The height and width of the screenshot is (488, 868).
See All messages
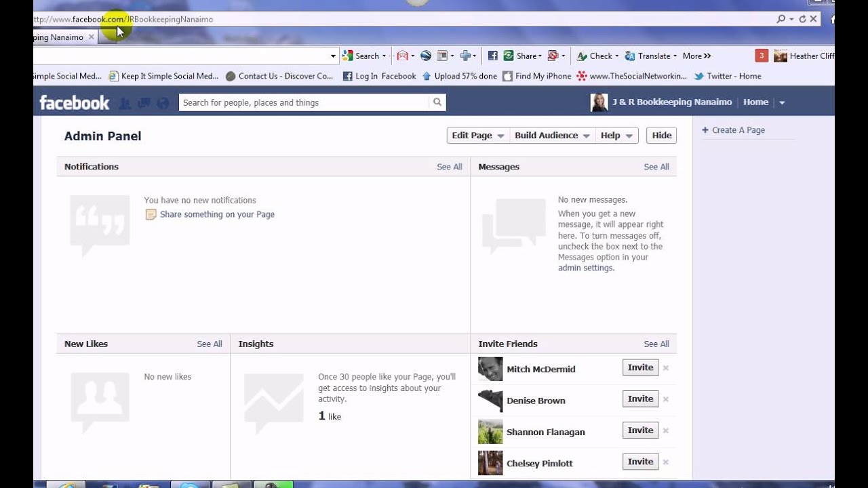(656, 167)
